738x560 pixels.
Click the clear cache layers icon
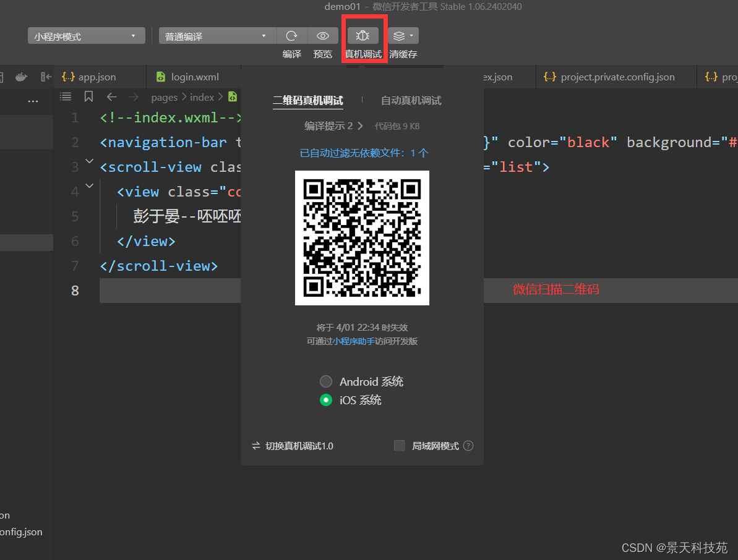click(x=398, y=36)
